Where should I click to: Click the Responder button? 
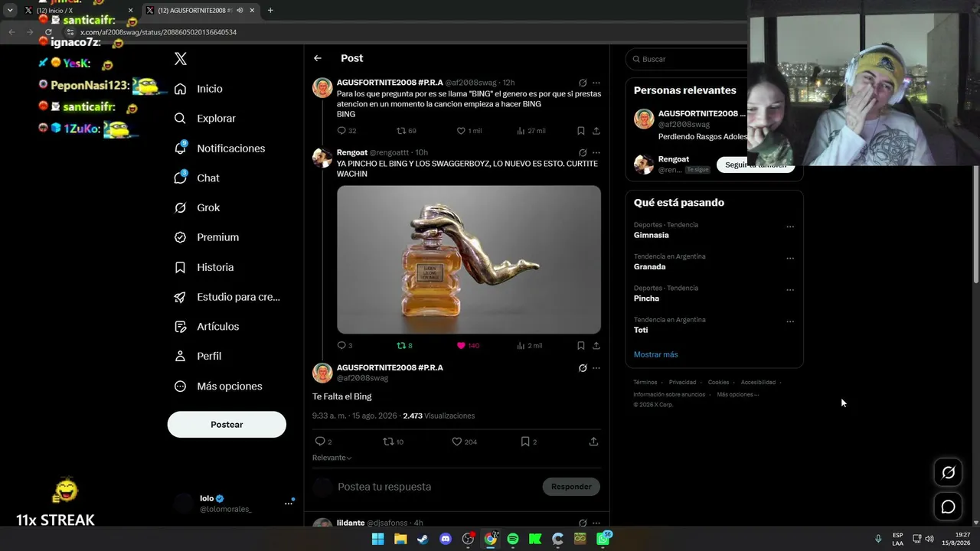point(571,487)
